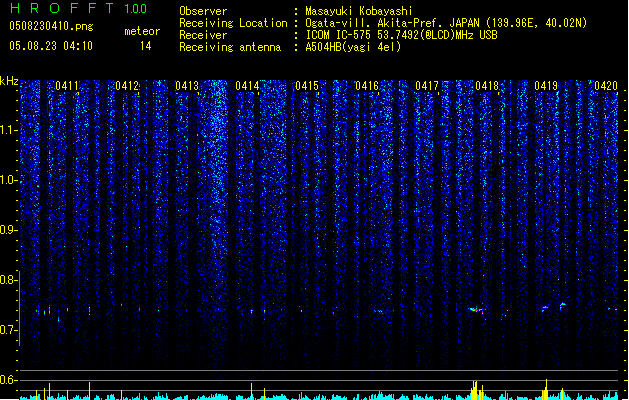Viewport: 629px width, 400px height.
Task: Click the meteor count value 14
Action: [146, 46]
